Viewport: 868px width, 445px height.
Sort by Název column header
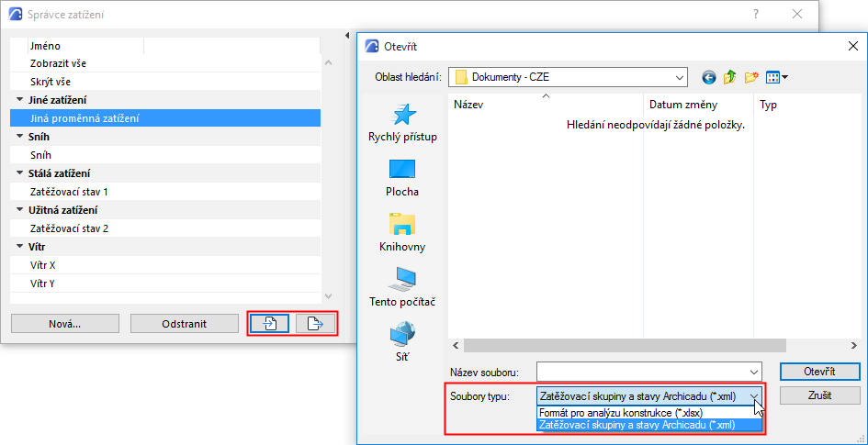pos(546,105)
